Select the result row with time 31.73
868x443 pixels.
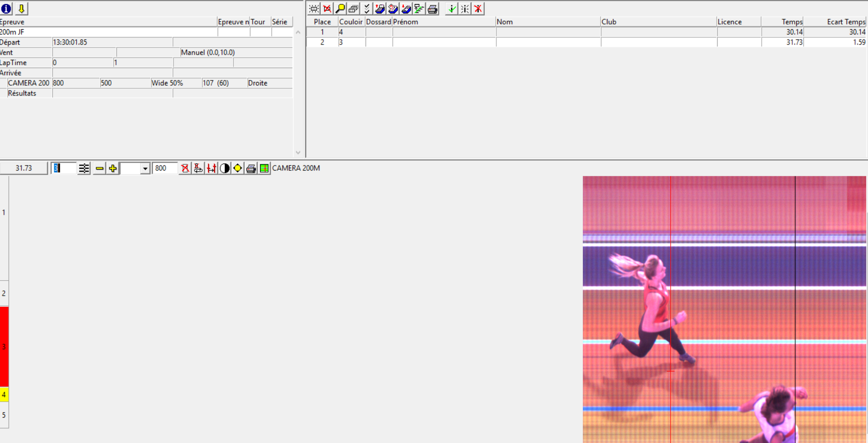(587, 42)
